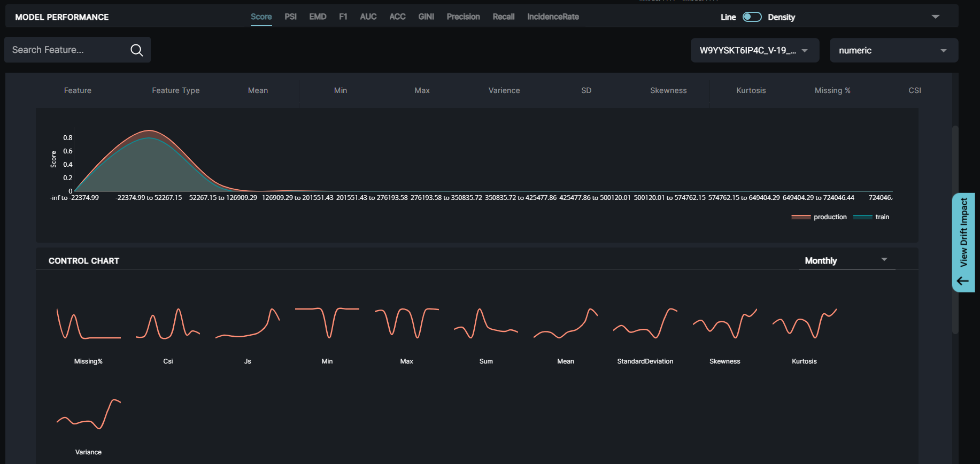Click the Missing % column header
Image resolution: width=980 pixels, height=464 pixels.
pyautogui.click(x=832, y=90)
